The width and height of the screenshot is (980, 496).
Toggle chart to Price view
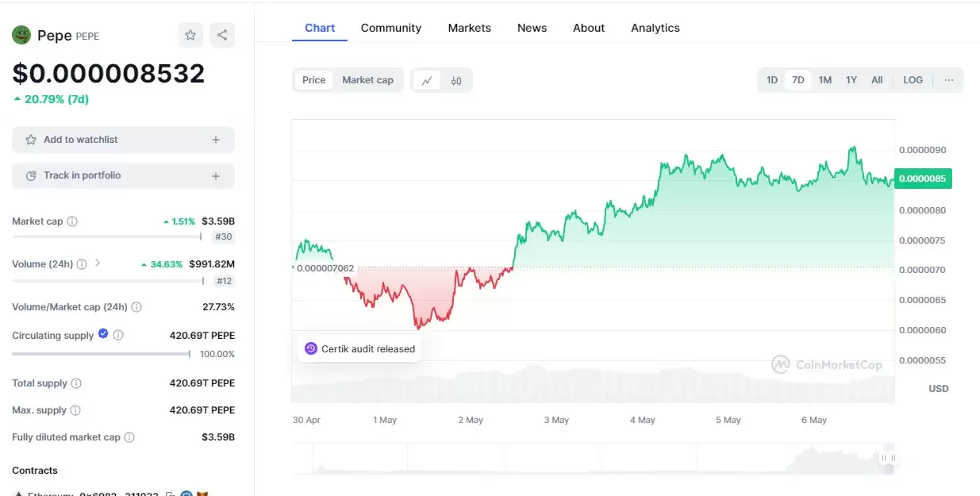(314, 80)
